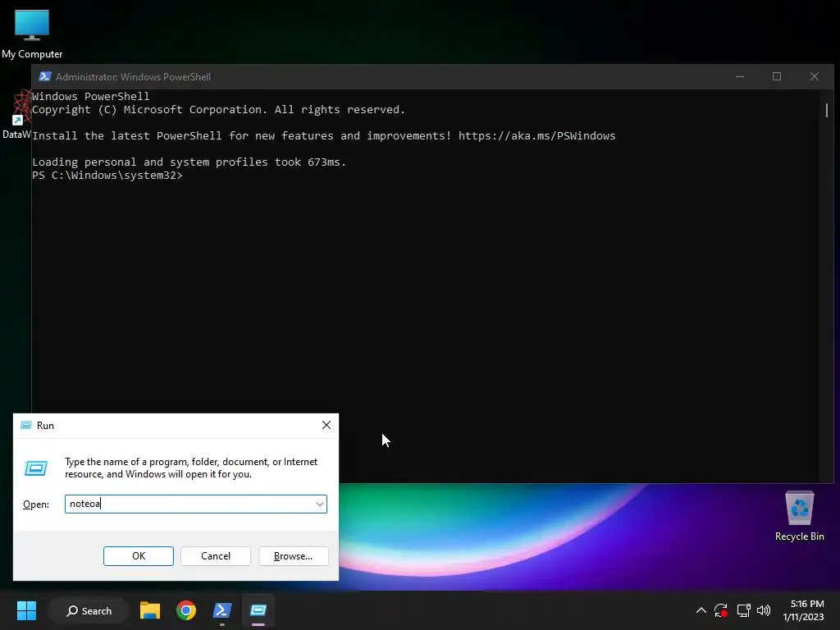
Task: Launch File Explorer from taskbar
Action: 150,610
